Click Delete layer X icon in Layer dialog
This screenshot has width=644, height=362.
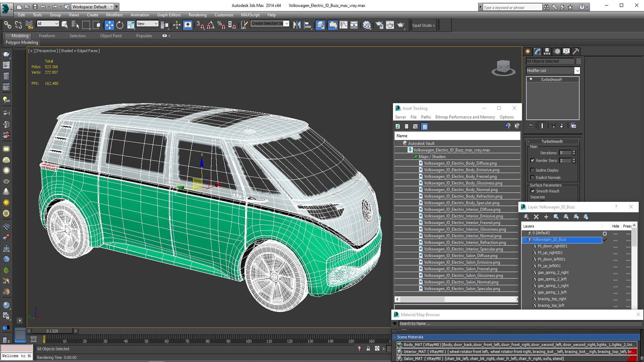(536, 217)
